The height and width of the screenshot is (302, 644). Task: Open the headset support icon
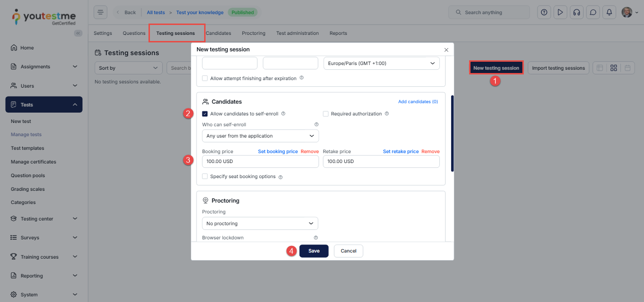(576, 12)
